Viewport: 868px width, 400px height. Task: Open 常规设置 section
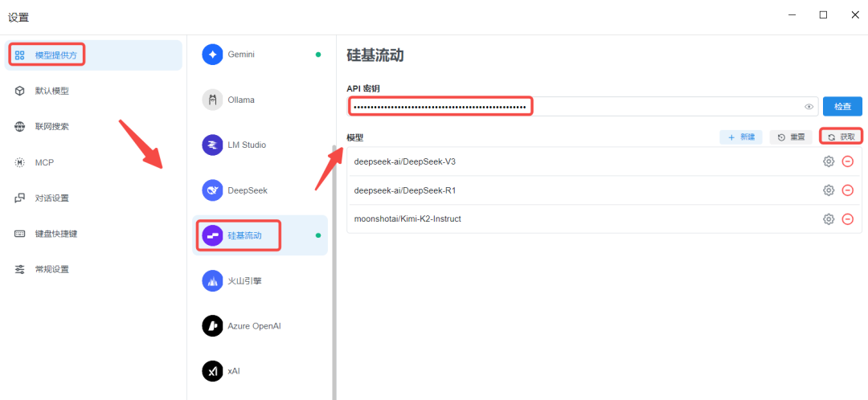(x=93, y=269)
